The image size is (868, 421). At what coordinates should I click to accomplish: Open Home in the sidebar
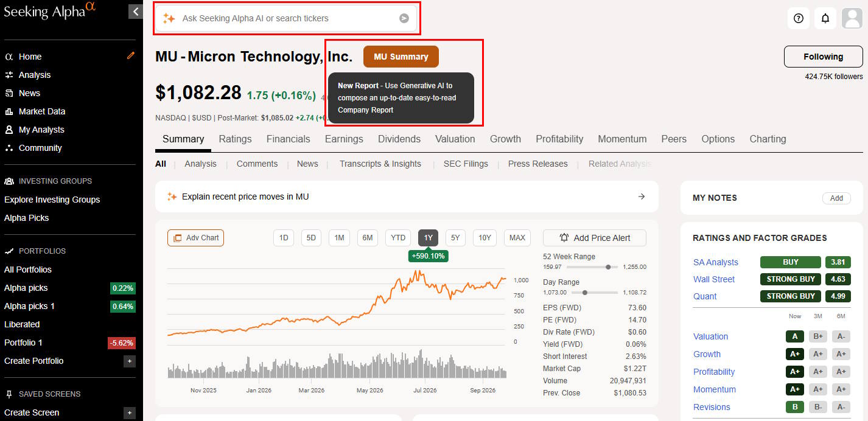[x=30, y=57]
